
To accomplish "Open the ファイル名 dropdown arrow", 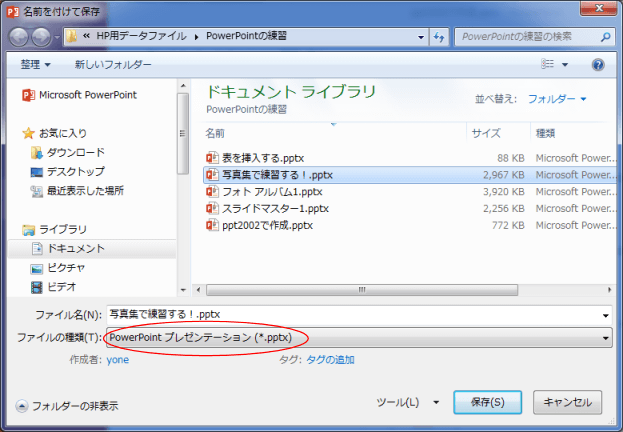I will tap(606, 315).
